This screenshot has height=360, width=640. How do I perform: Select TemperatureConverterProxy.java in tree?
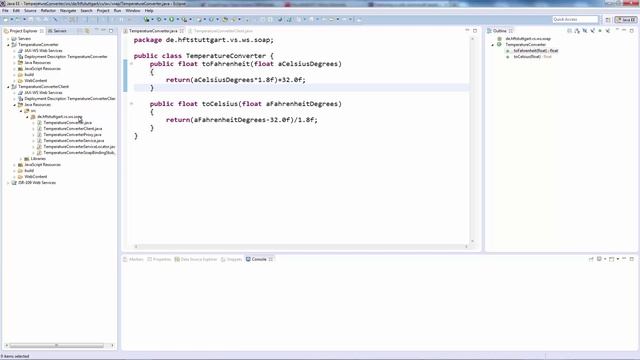click(x=72, y=135)
